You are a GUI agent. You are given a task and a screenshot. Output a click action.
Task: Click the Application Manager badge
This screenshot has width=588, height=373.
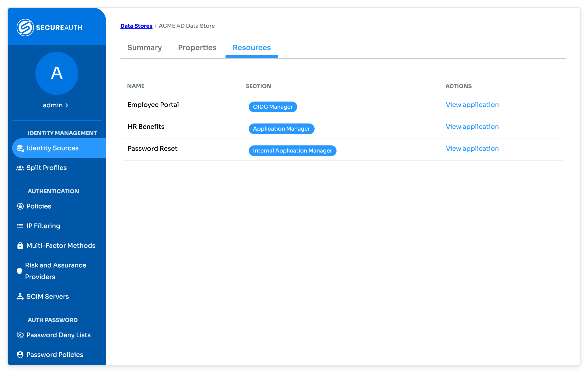click(281, 129)
